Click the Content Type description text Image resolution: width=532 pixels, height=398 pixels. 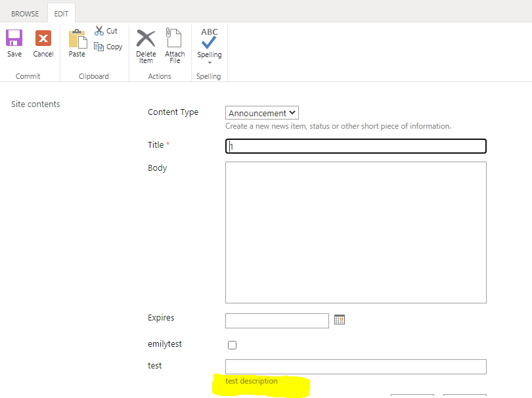point(338,126)
